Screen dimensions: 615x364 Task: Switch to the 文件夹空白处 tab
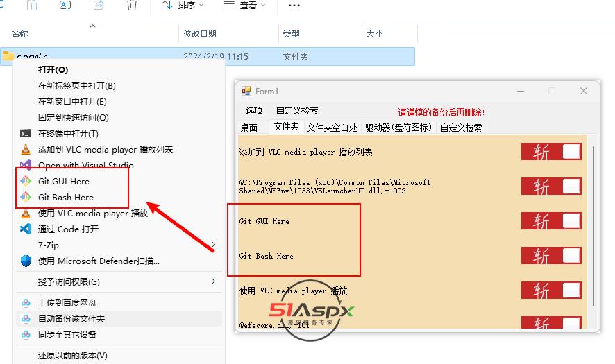click(x=332, y=128)
